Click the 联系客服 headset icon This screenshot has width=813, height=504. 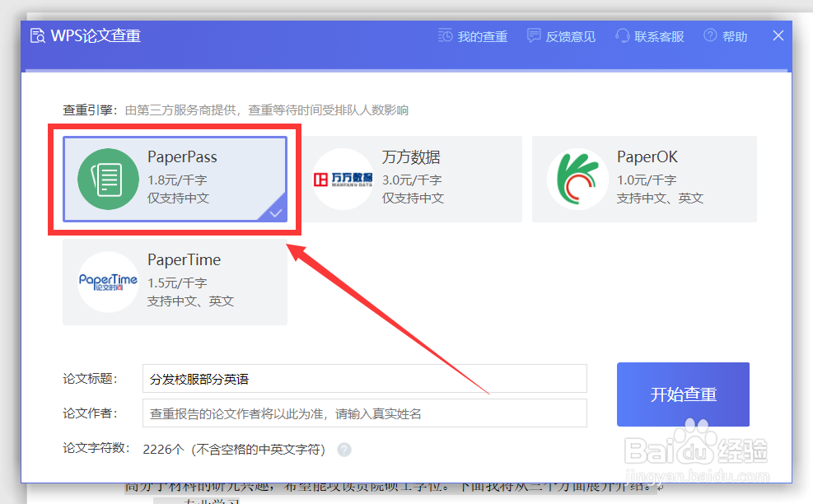622,35
